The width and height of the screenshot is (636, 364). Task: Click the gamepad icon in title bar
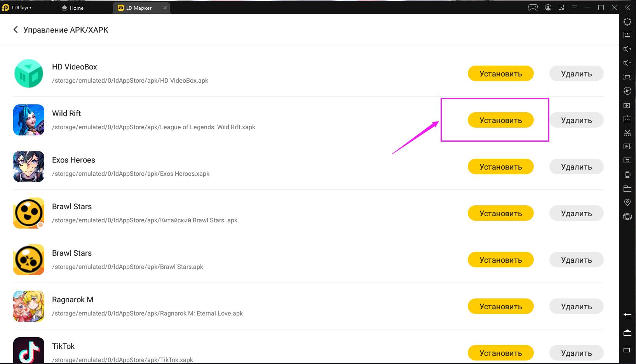point(533,7)
